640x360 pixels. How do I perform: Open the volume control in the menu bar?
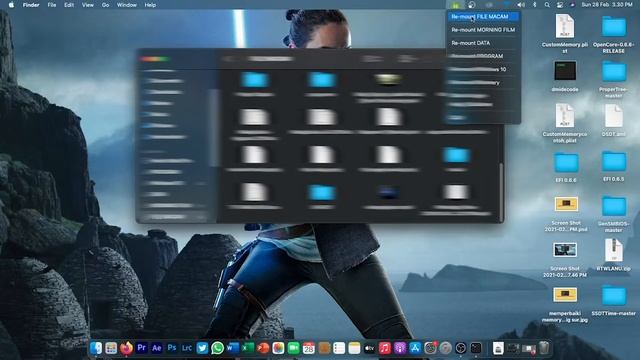coord(521,5)
